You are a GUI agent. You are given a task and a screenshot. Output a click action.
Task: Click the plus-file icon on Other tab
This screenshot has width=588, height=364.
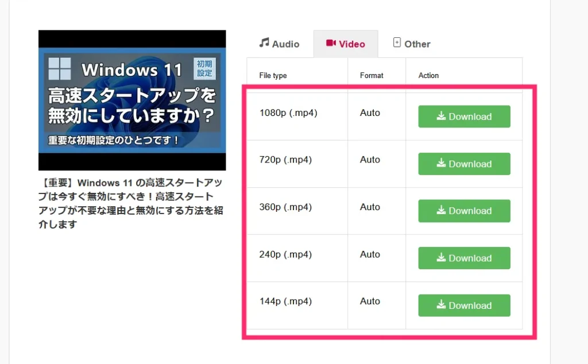[397, 42]
